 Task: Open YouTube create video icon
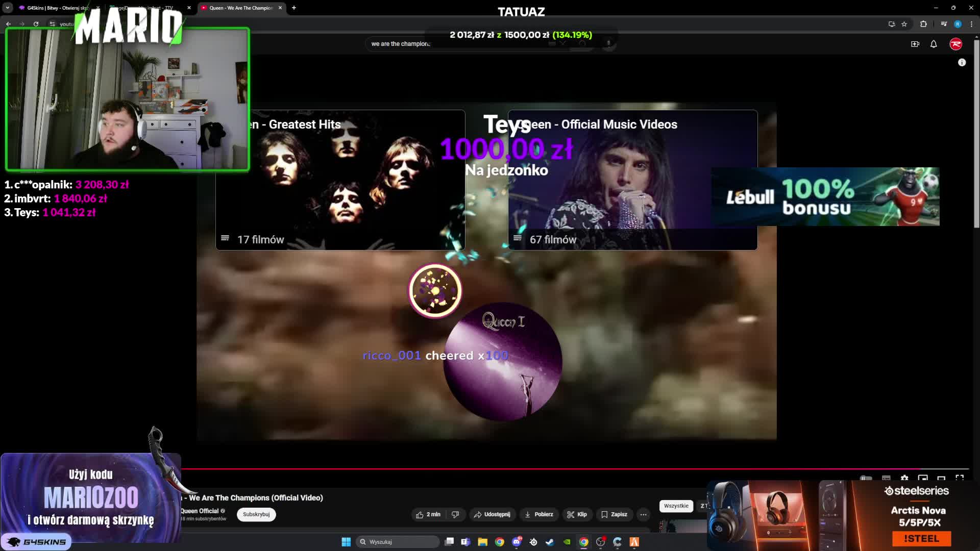915,44
